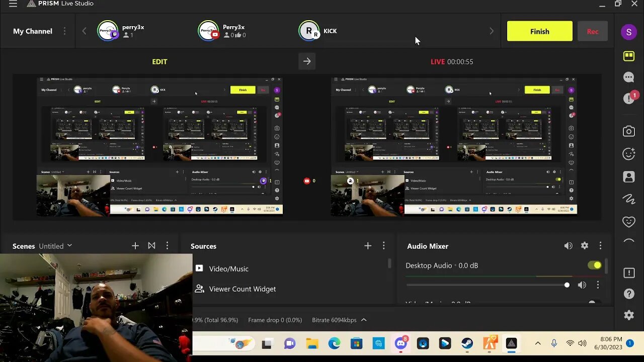
Task: Open the hamburger main menu
Action: point(13,4)
